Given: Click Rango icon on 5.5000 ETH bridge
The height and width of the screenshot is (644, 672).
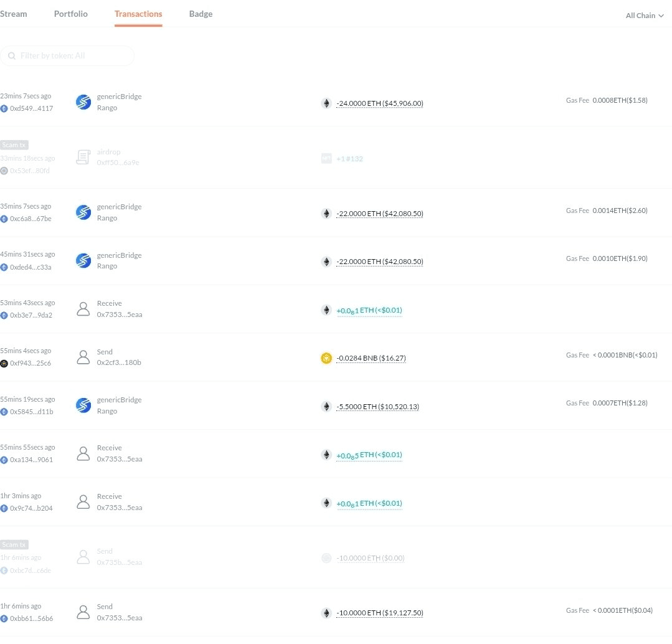Looking at the screenshot, I should (83, 405).
